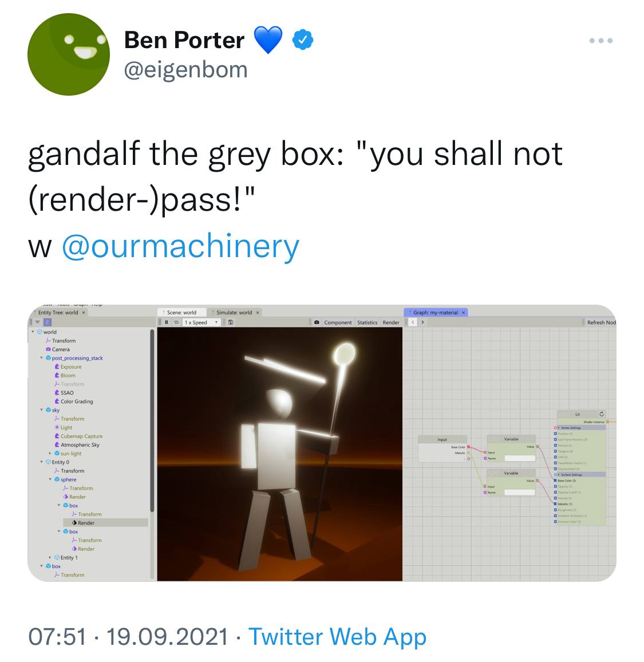Pause the simulation in the Simulate tab
Viewport: 644px width, 662px height.
click(166, 322)
